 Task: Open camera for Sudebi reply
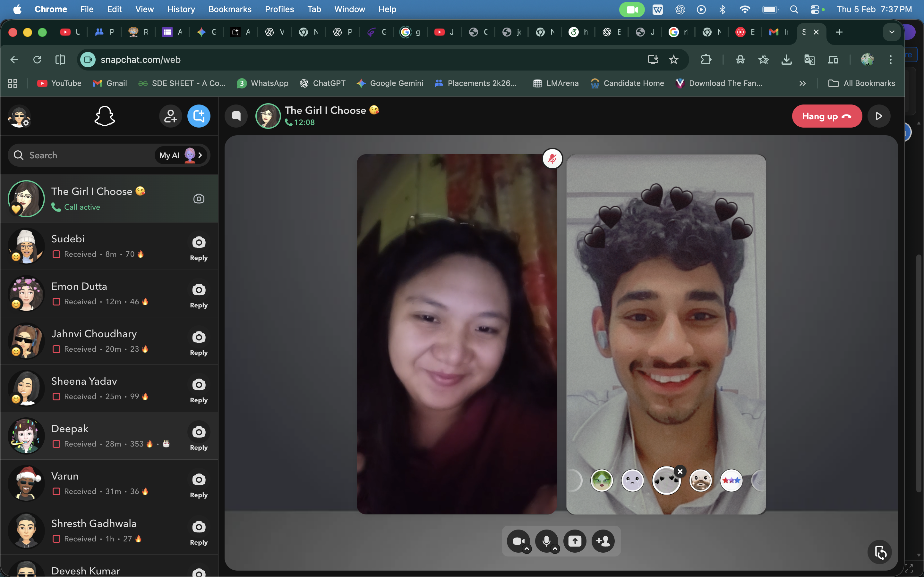[199, 243]
